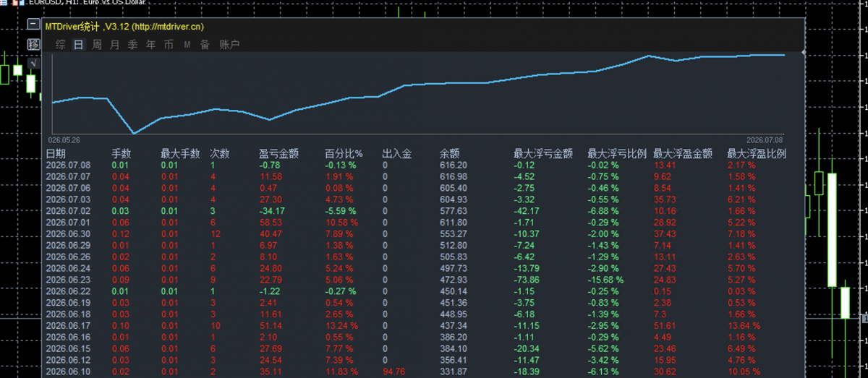Click the 百分比% column header
This screenshot has height=378, width=868.
(344, 154)
